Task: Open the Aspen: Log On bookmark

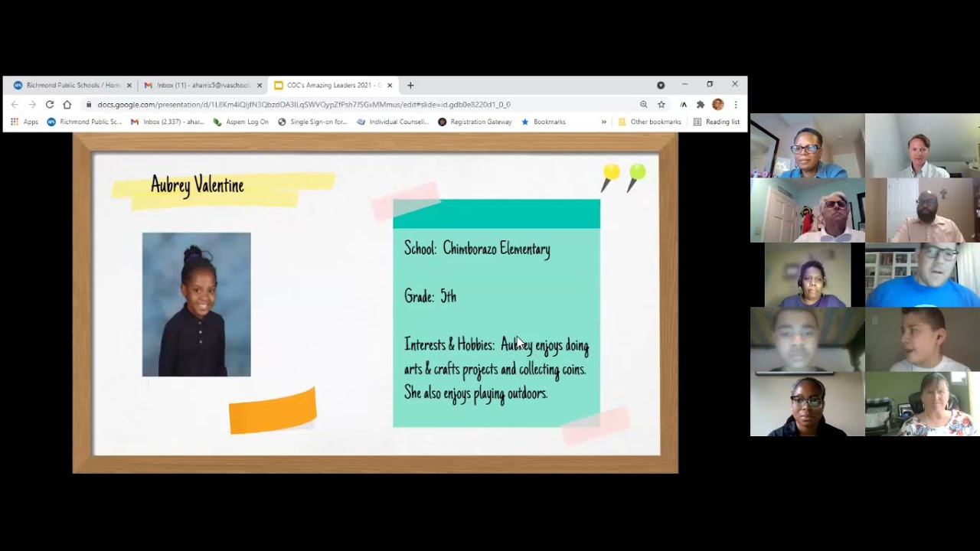Action: click(241, 122)
